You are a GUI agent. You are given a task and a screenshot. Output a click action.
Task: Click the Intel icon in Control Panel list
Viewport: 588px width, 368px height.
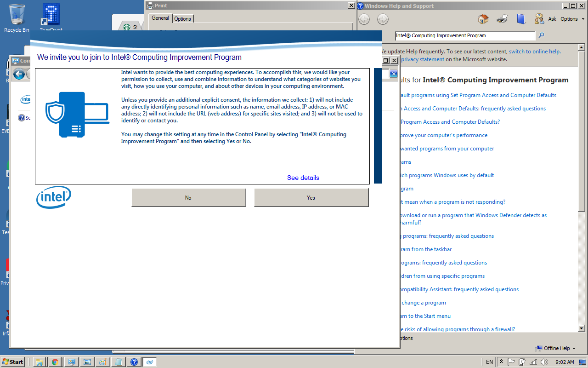click(x=26, y=99)
